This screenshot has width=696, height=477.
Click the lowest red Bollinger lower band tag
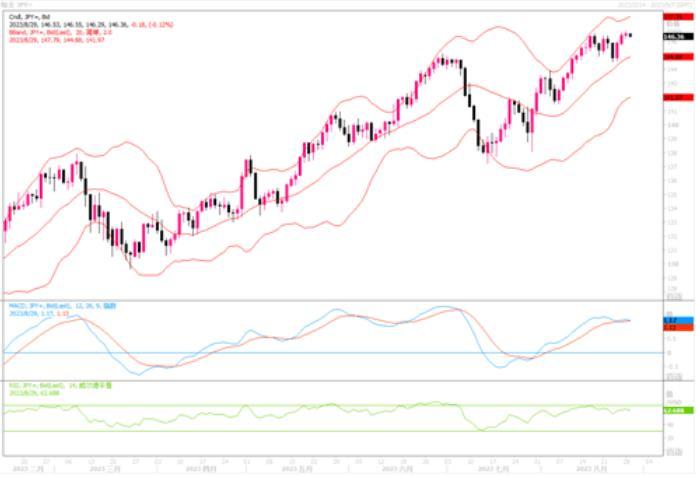click(678, 97)
